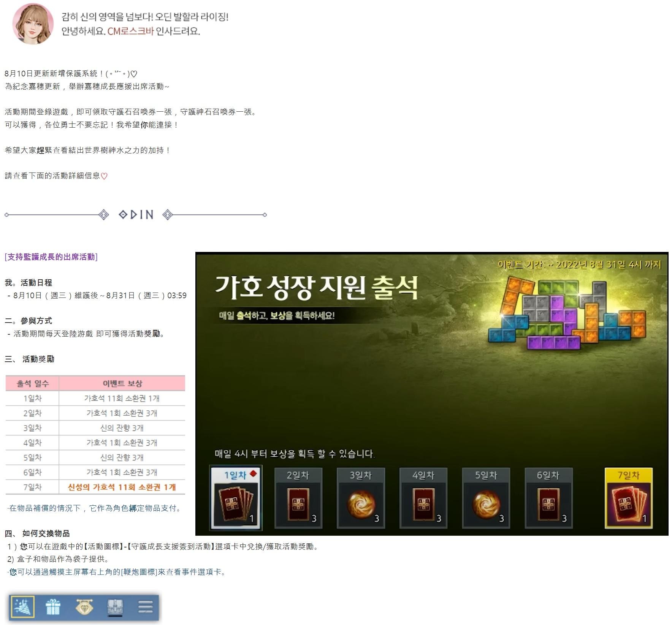Open the diamond shop sign icon

point(84,607)
